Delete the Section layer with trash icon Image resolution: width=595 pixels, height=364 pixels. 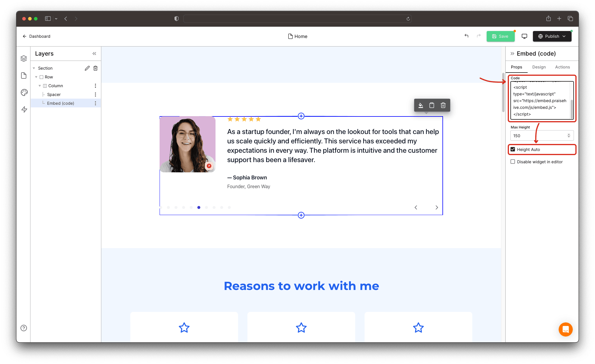(95, 68)
